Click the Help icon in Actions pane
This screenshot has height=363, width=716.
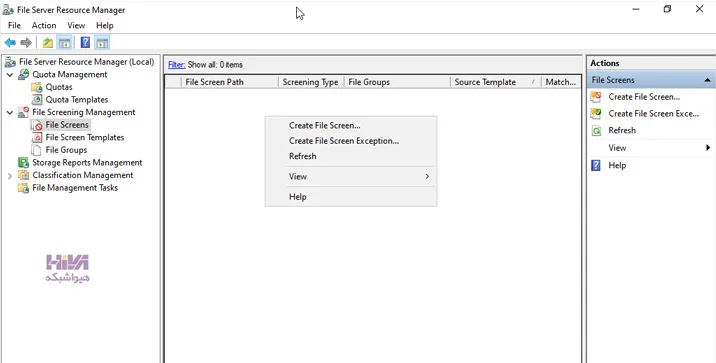coord(596,165)
